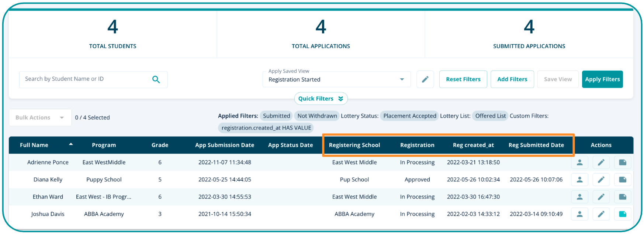This screenshot has width=644, height=236.
Task: Click the search magnifier icon
Action: [156, 79]
